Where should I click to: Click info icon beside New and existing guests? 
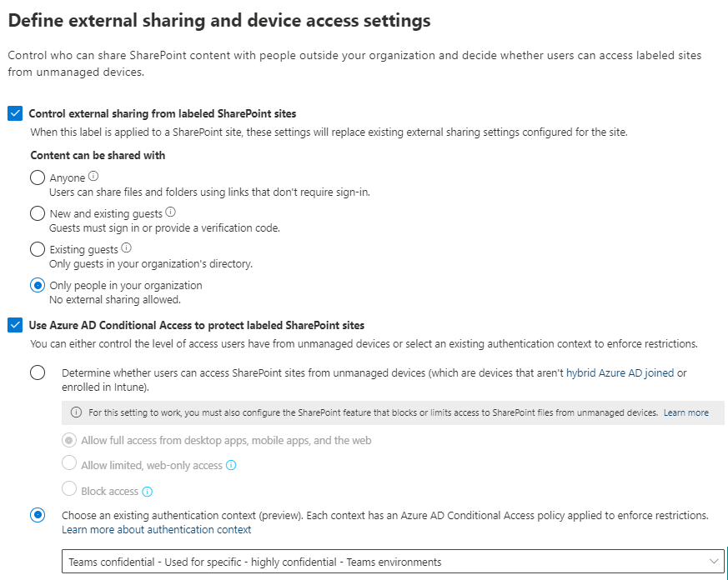[x=171, y=212]
